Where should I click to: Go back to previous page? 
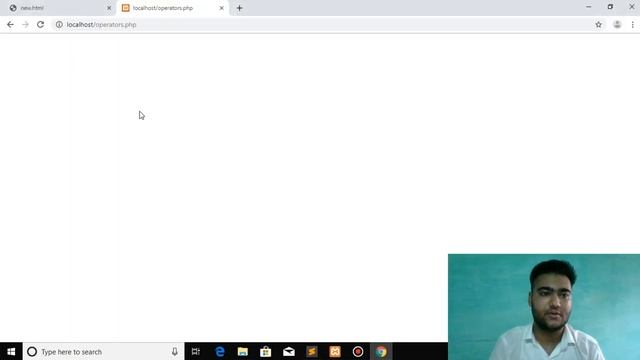tap(10, 24)
